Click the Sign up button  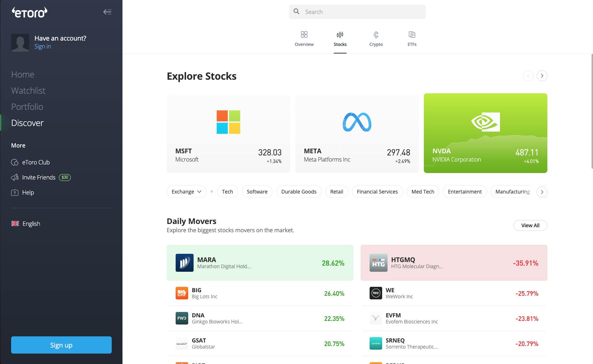[61, 345]
